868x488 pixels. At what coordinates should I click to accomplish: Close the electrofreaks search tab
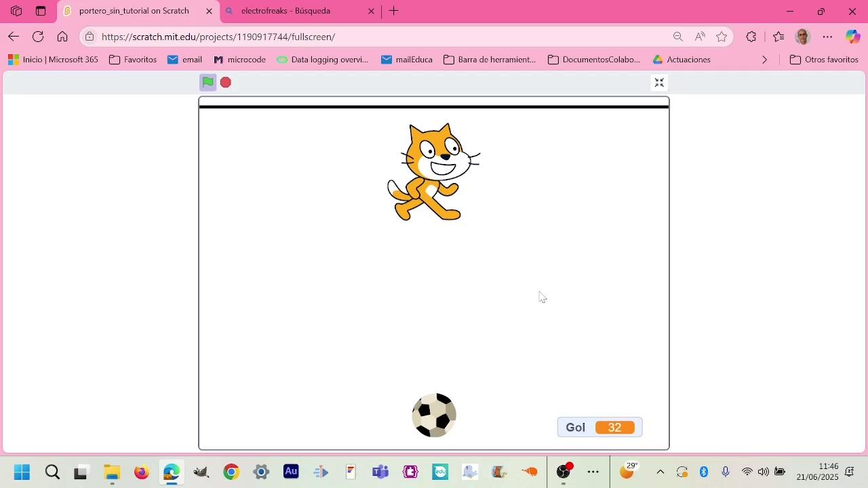371,11
